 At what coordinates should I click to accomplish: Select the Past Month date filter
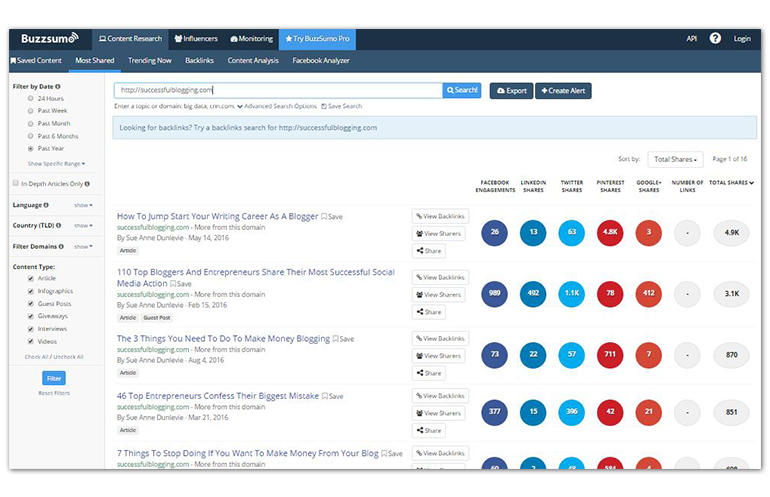(30, 124)
